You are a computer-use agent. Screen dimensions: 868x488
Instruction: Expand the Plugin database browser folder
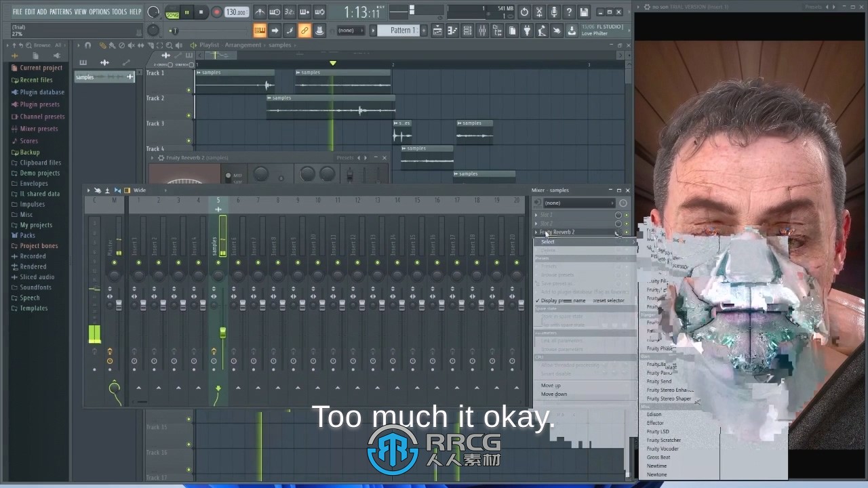(x=41, y=92)
